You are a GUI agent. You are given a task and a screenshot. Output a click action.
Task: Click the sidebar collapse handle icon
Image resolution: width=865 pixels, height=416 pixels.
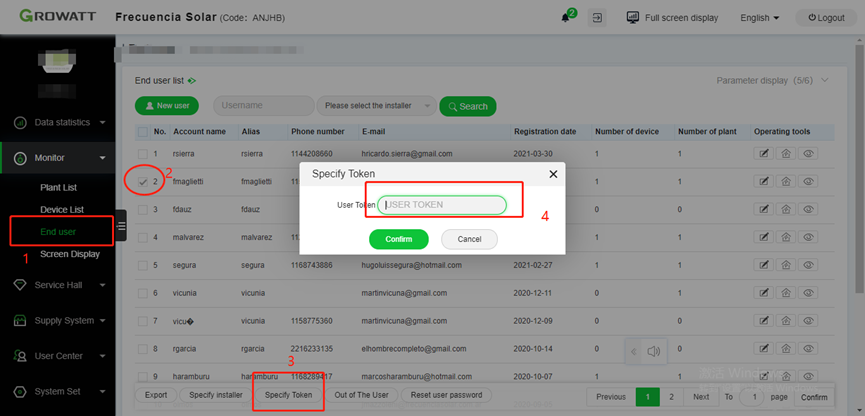point(121,226)
